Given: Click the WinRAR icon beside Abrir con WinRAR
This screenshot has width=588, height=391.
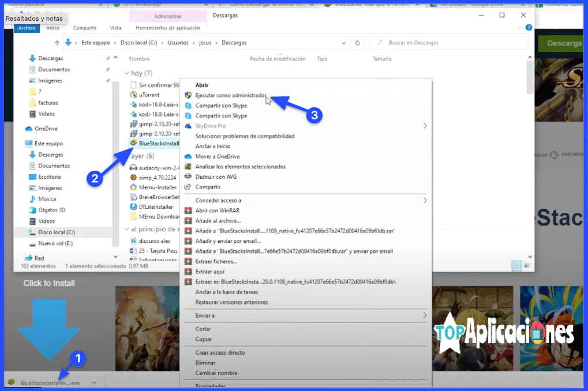Looking at the screenshot, I should 187,210.
